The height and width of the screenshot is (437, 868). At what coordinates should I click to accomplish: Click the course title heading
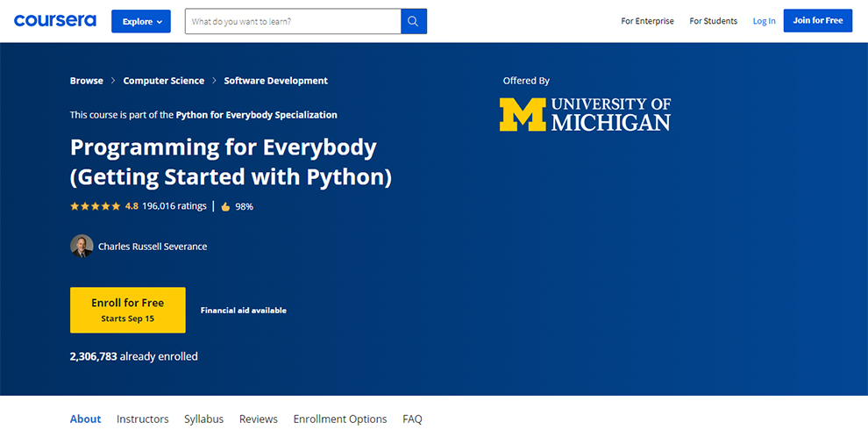coord(231,162)
